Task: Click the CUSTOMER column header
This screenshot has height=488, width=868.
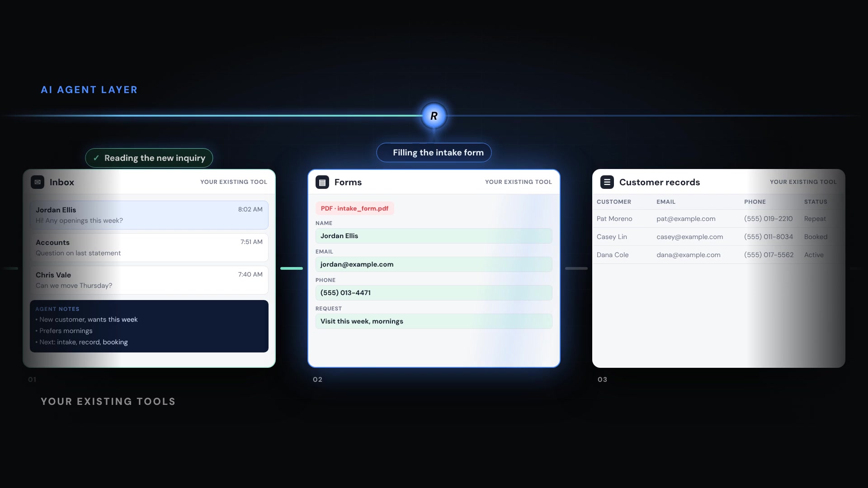Action: click(x=614, y=202)
